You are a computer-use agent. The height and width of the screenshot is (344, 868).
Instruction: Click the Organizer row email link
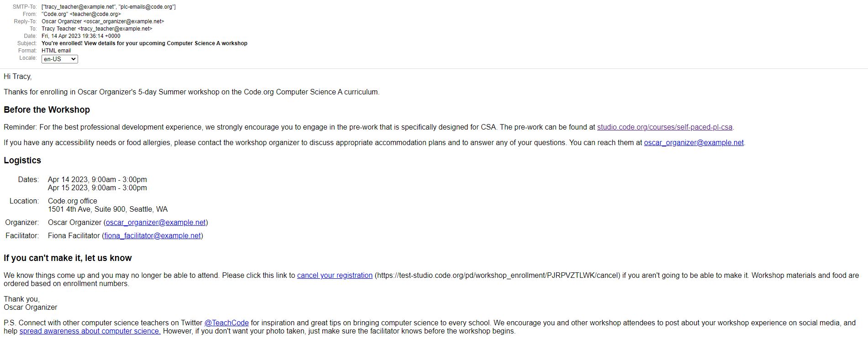click(x=156, y=223)
